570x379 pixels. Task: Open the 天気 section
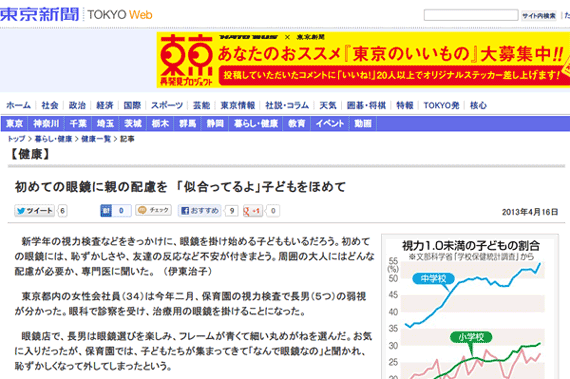coord(328,105)
